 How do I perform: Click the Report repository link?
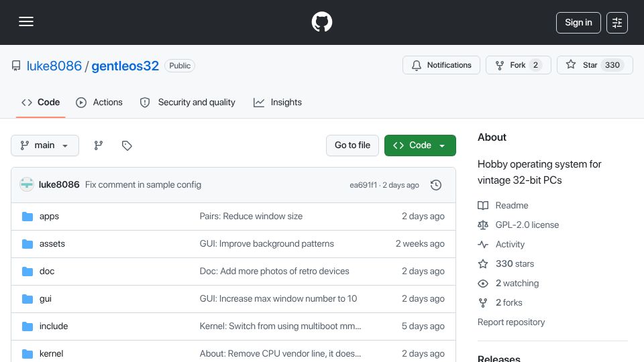511,322
